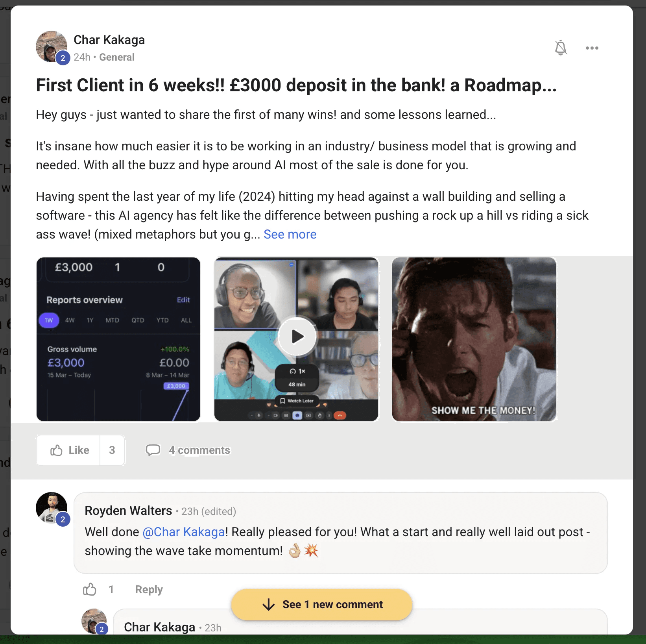Screen dimensions: 646x644
Task: Open the three-dot post options menu
Action: 592,48
